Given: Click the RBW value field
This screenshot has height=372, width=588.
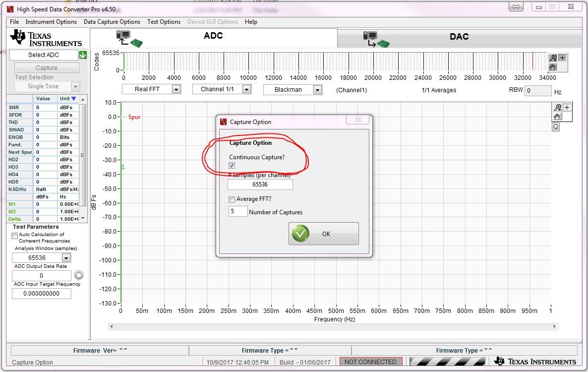Looking at the screenshot, I should point(538,91).
